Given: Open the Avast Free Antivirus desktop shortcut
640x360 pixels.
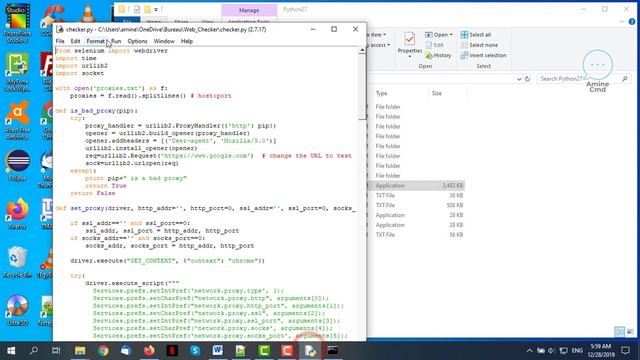Looking at the screenshot, I should pos(18,120).
